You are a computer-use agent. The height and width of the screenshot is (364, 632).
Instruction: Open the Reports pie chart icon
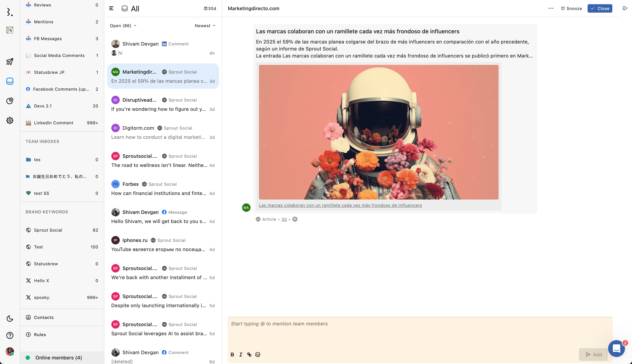point(10,101)
